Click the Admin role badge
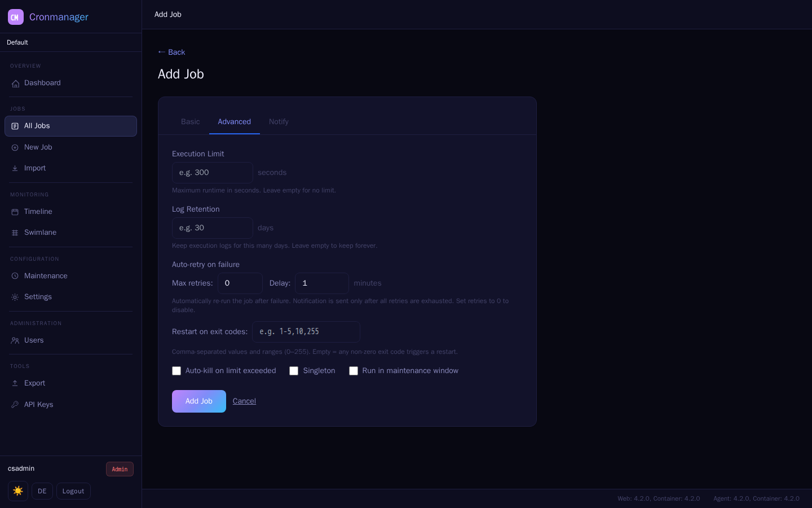This screenshot has width=812, height=508. (x=120, y=469)
